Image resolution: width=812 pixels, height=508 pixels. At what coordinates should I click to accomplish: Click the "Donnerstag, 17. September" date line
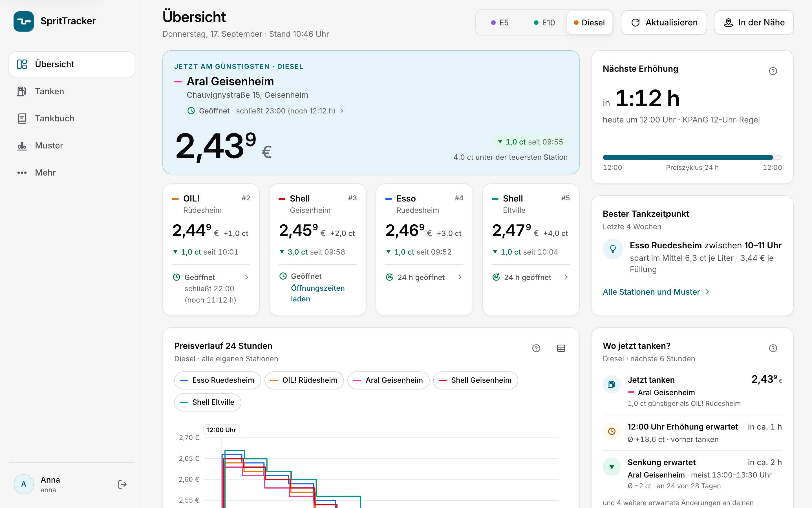coord(246,34)
